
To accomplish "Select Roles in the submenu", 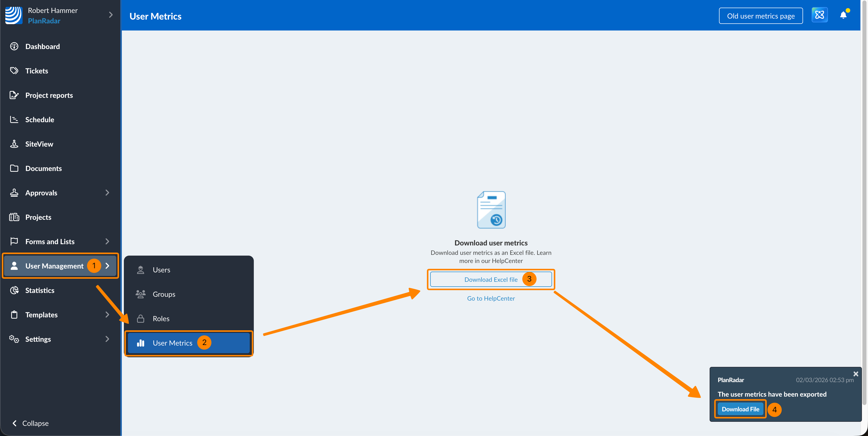I will [161, 319].
